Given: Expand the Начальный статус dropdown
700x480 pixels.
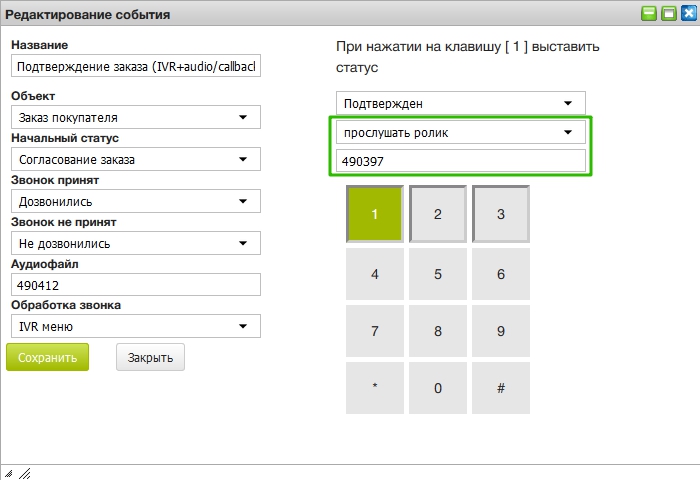Looking at the screenshot, I should click(135, 159).
